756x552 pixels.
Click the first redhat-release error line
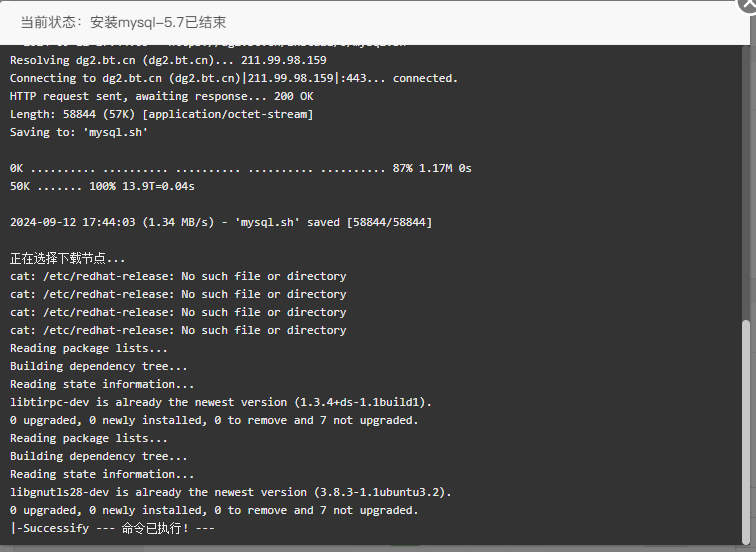(x=178, y=276)
